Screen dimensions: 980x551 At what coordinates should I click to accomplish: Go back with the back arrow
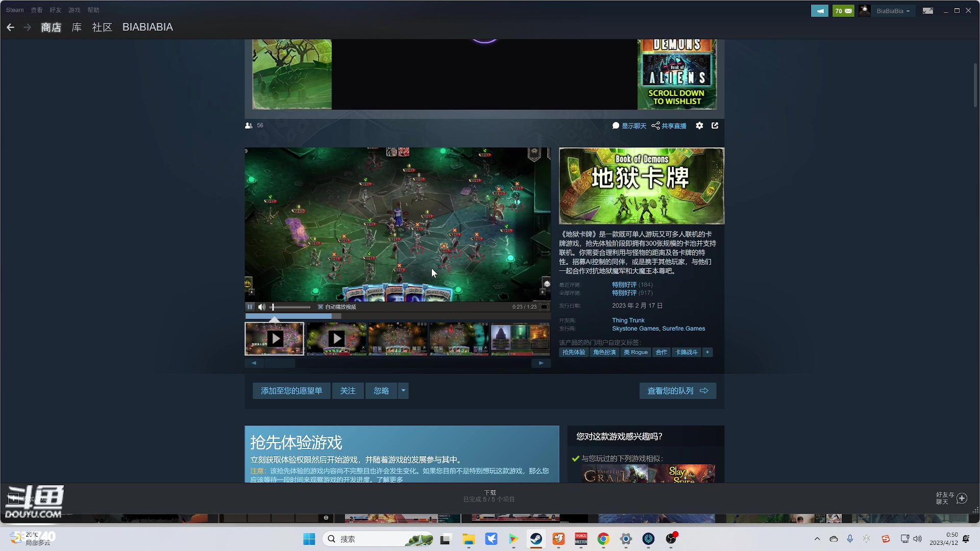point(10,28)
